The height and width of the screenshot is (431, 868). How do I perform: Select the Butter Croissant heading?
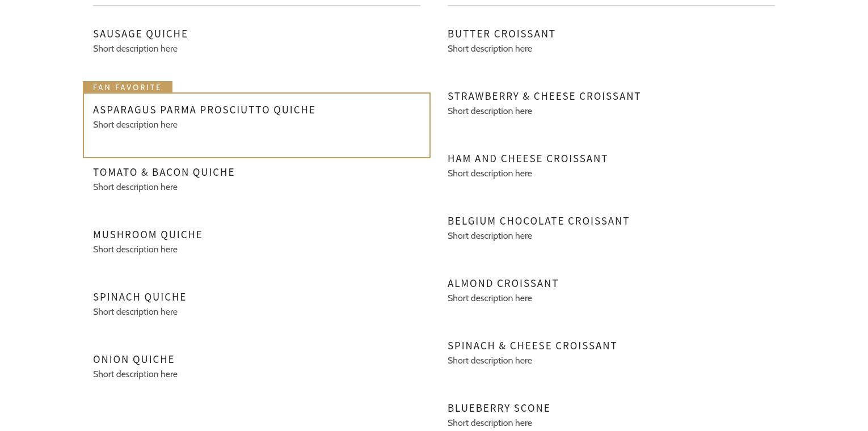tap(502, 34)
